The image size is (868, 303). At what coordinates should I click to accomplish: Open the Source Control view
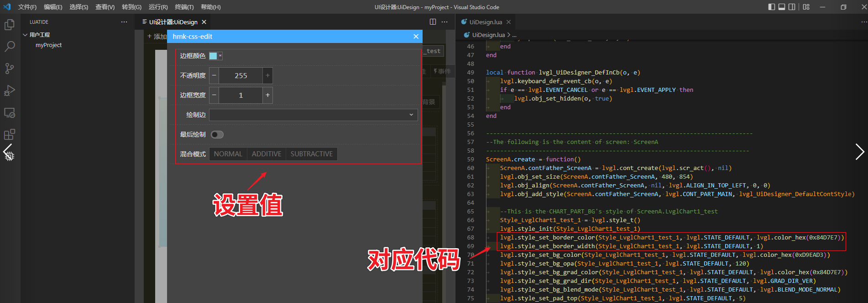click(10, 69)
